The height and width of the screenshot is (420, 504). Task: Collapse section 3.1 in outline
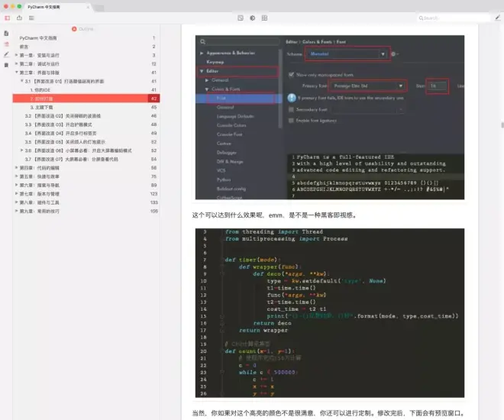[x=22, y=81]
